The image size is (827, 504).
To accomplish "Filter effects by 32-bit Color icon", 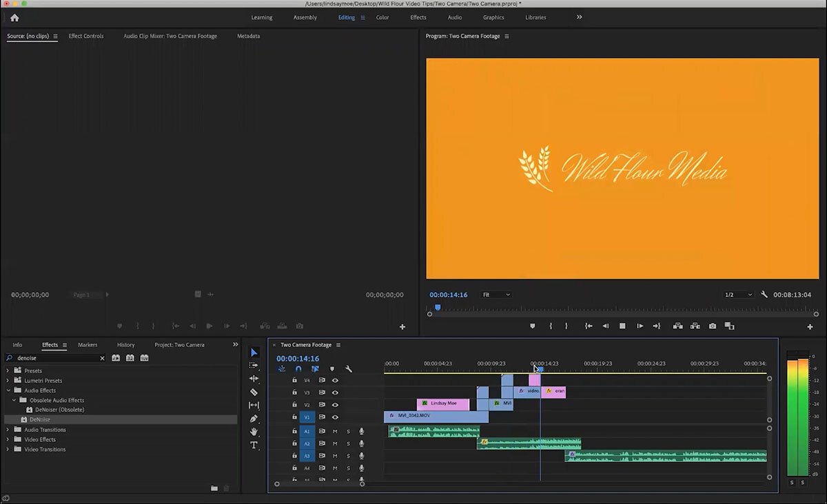I will 130,358.
